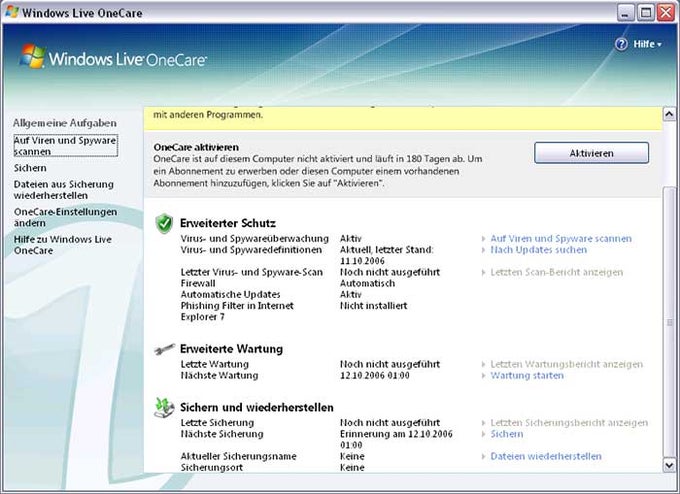Click the 'Sichern und wiederherstellen' heading
This screenshot has height=494, width=680.
click(257, 408)
